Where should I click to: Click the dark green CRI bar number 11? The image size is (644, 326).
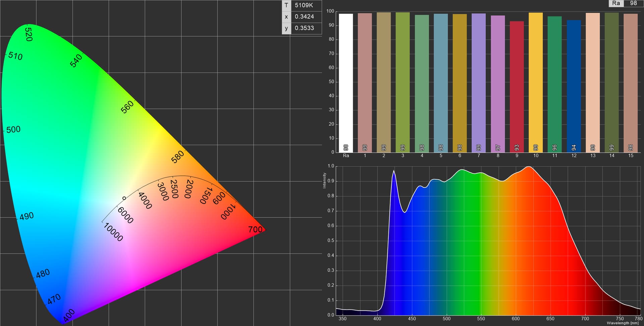(554, 84)
